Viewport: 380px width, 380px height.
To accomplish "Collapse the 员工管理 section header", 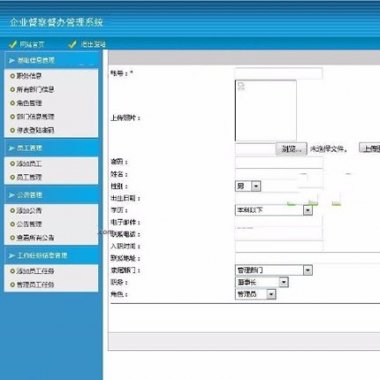I will pos(52,148).
